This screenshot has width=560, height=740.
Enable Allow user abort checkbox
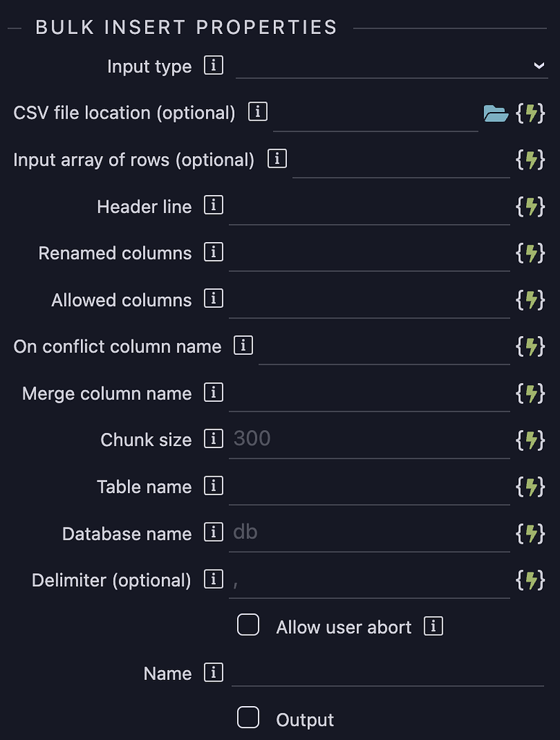[248, 625]
